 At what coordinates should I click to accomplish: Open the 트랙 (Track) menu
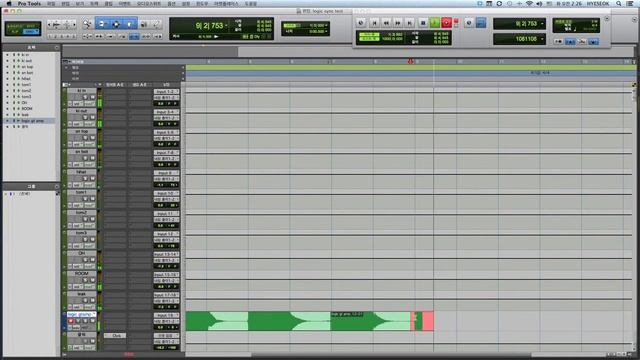tap(94, 3)
